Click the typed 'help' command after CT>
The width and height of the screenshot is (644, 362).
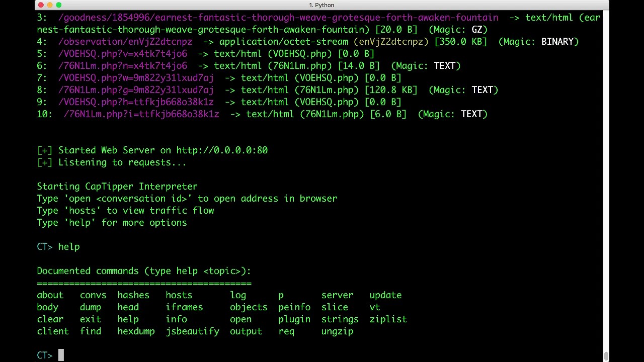pos(69,247)
